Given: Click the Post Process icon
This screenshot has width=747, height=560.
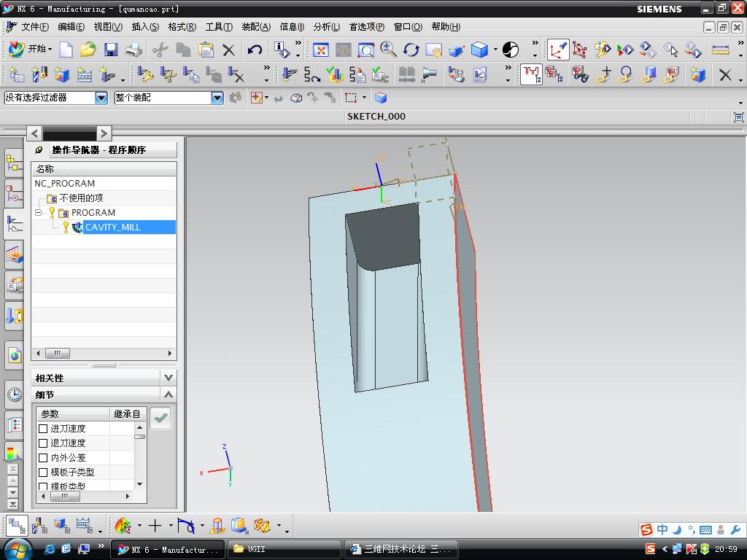Looking at the screenshot, I should [455, 75].
